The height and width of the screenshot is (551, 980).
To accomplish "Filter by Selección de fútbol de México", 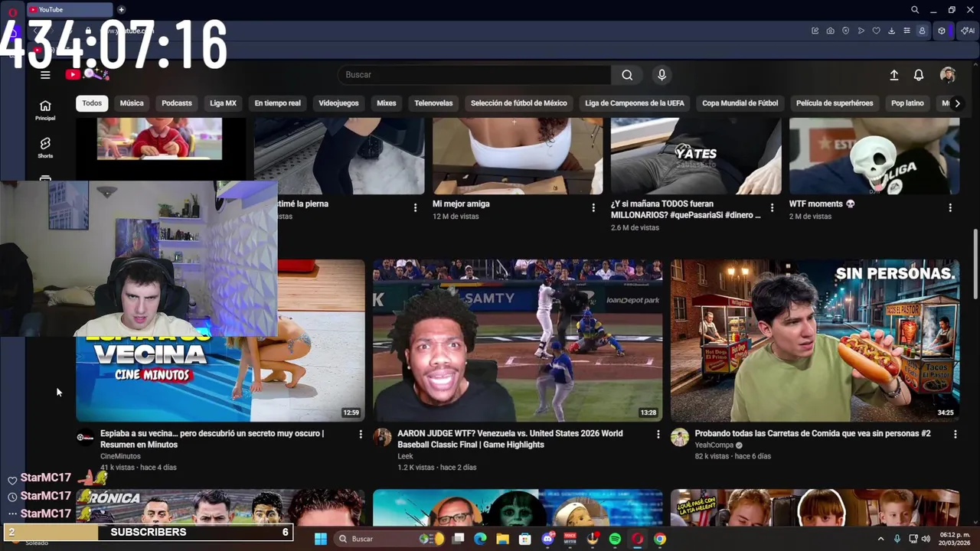I will [x=519, y=103].
